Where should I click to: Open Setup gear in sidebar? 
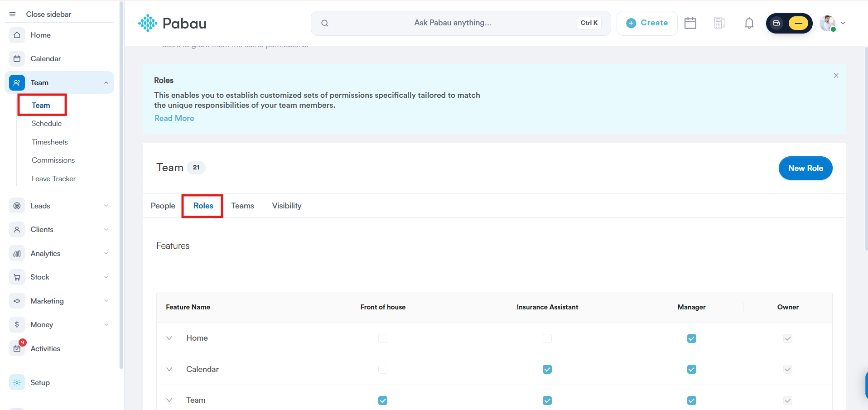17,382
